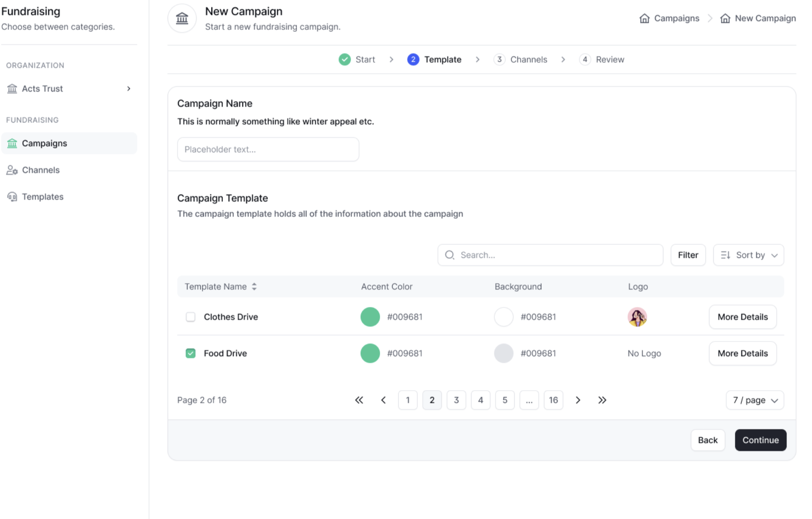Uncheck the Food Drive template

190,353
